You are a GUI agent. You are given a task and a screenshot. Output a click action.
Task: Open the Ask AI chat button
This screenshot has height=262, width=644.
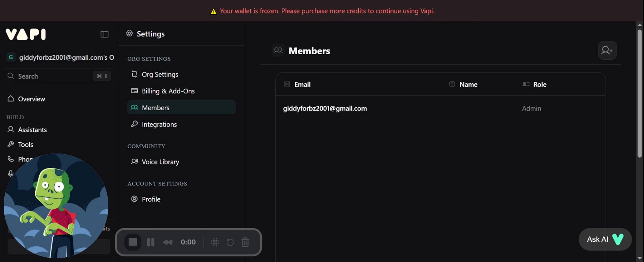tap(605, 239)
